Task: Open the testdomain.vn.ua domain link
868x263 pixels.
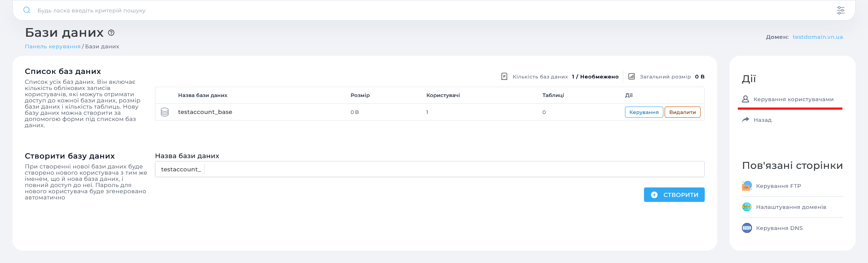Action: pyautogui.click(x=818, y=37)
